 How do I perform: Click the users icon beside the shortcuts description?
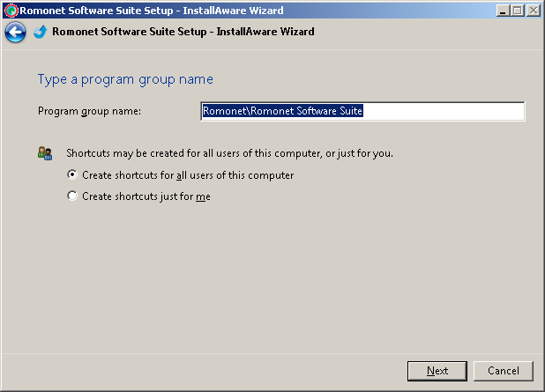click(x=45, y=153)
